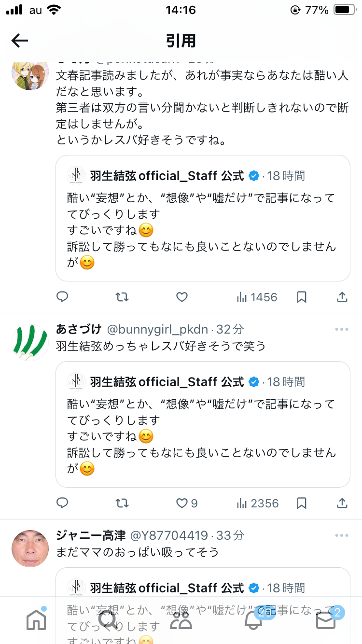Tap ジャニー高津's profile avatar

[30, 548]
